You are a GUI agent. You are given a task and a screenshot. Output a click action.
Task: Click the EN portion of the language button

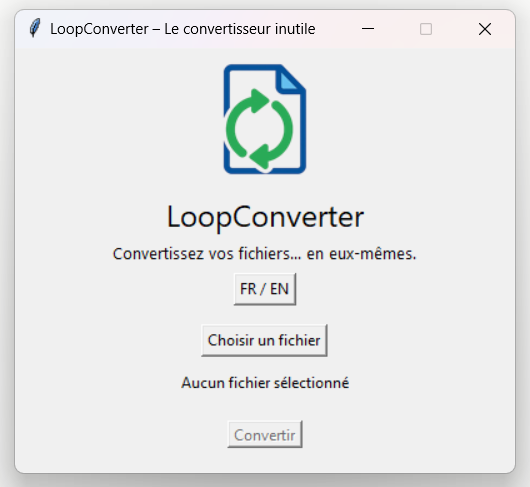[x=279, y=289]
